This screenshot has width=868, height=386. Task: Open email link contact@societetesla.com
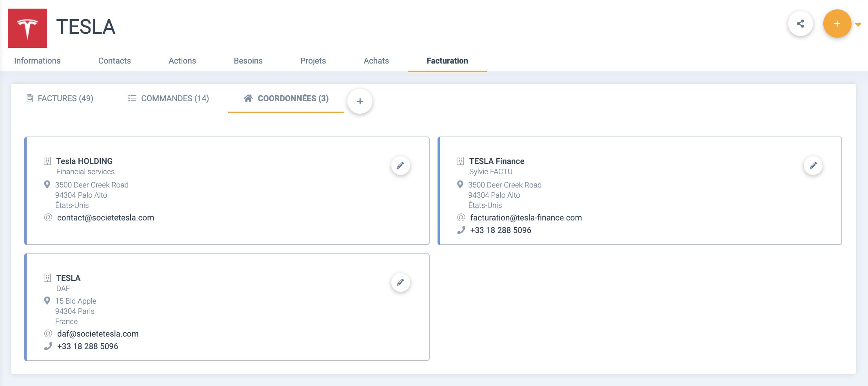[105, 218]
